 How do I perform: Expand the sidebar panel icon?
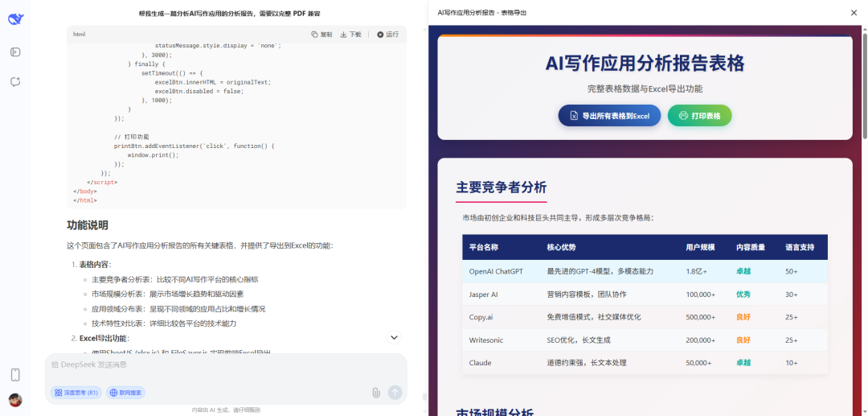(x=15, y=52)
